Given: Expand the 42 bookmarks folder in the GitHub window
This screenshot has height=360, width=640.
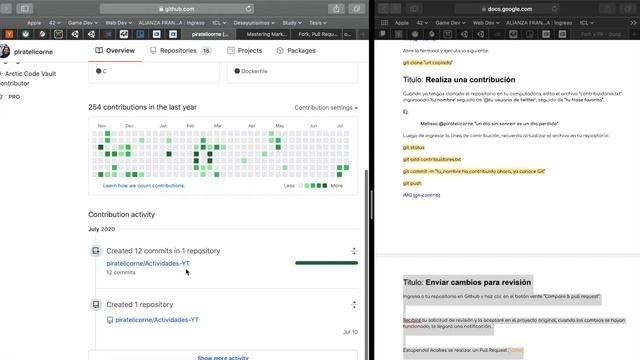Looking at the screenshot, I should coord(55,23).
